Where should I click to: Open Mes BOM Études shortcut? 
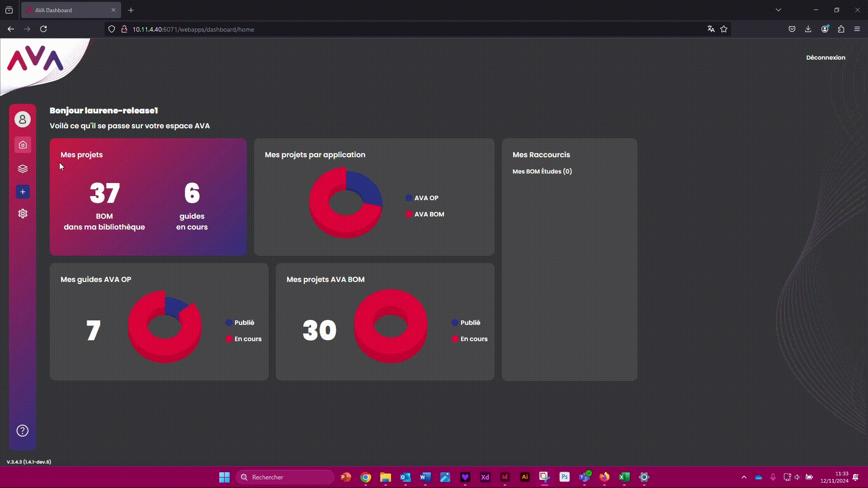pos(542,171)
